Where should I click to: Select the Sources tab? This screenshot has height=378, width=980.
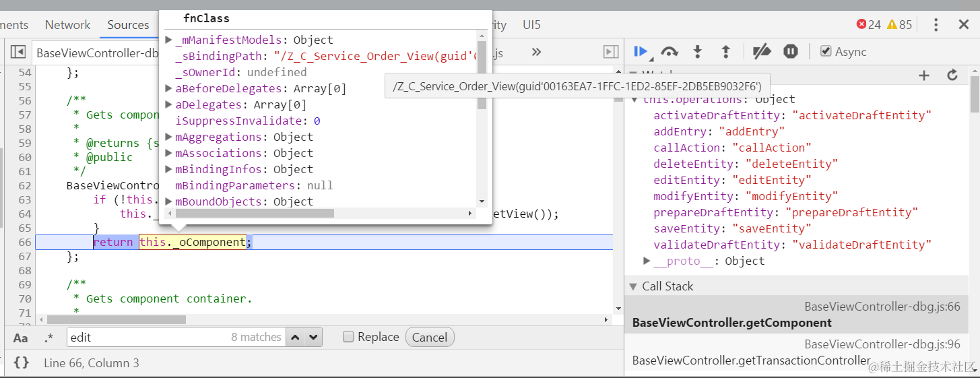pyautogui.click(x=128, y=25)
